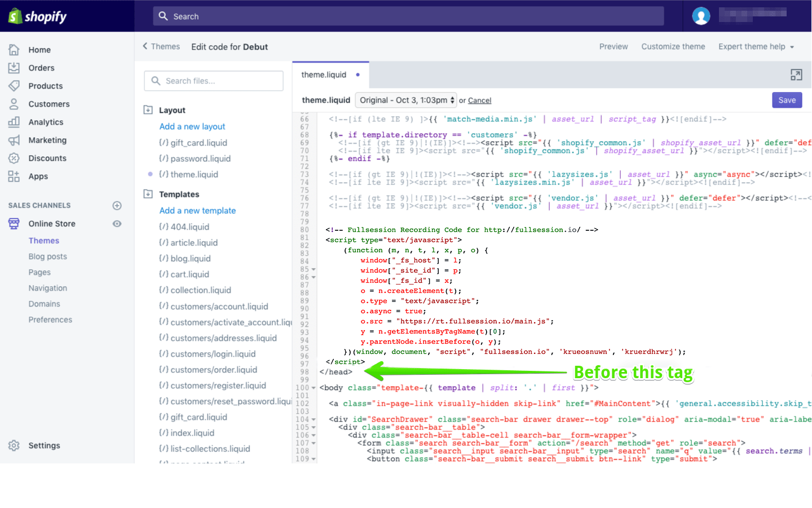Collapse the Layout folder section
Screen dimensions: 812x508
(x=148, y=110)
